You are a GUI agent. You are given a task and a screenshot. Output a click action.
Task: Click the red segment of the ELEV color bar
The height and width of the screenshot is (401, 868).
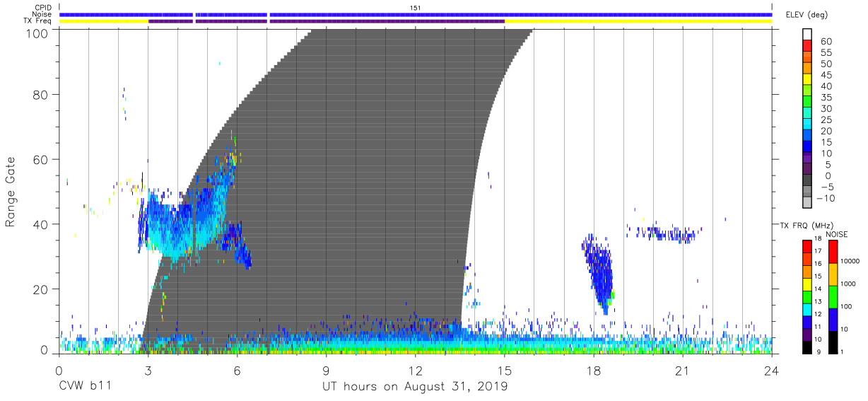point(808,47)
